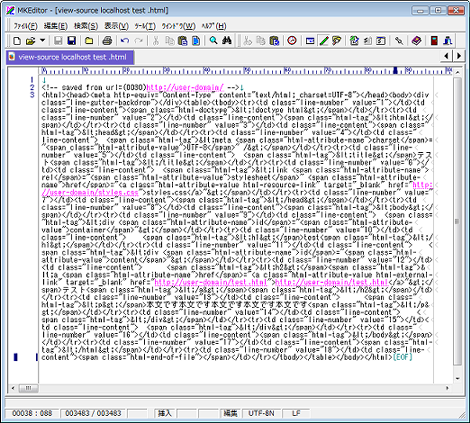Click the new document icon
This screenshot has width=470, height=423.
click(x=17, y=41)
